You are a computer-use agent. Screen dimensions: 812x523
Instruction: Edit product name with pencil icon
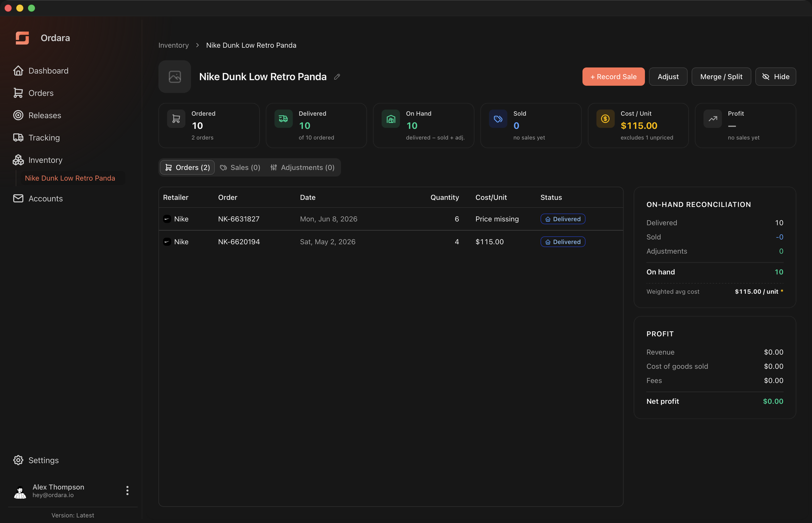tap(337, 77)
